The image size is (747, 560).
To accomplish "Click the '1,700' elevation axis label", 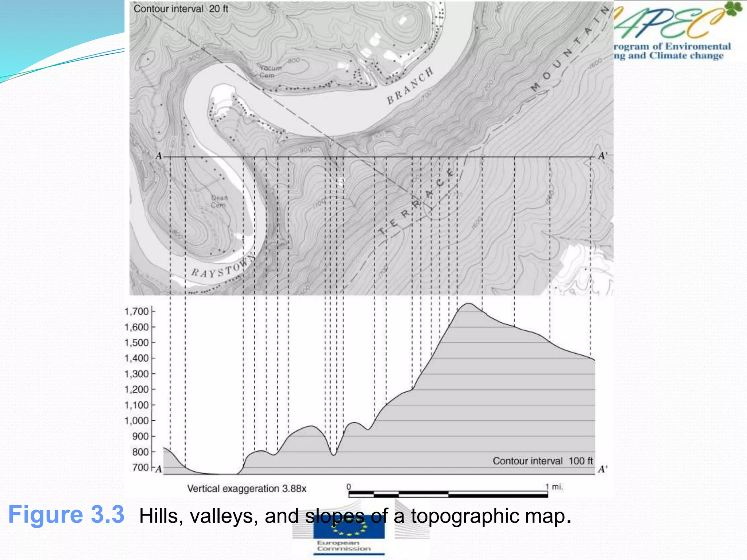I will point(136,311).
